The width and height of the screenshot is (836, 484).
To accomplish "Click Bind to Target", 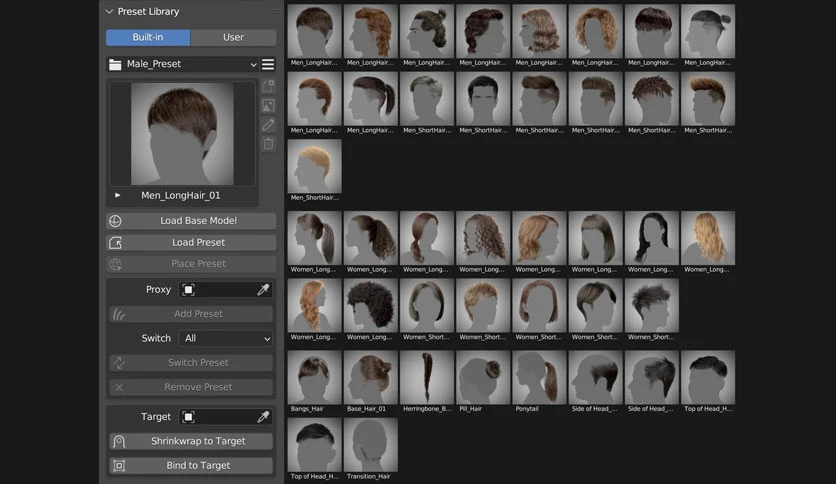I will tap(191, 465).
